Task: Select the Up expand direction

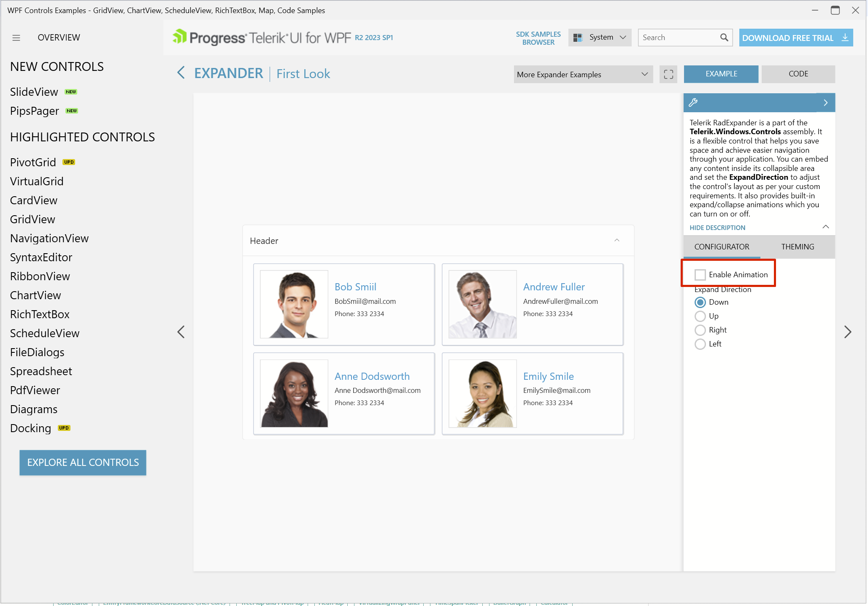Action: pos(700,316)
